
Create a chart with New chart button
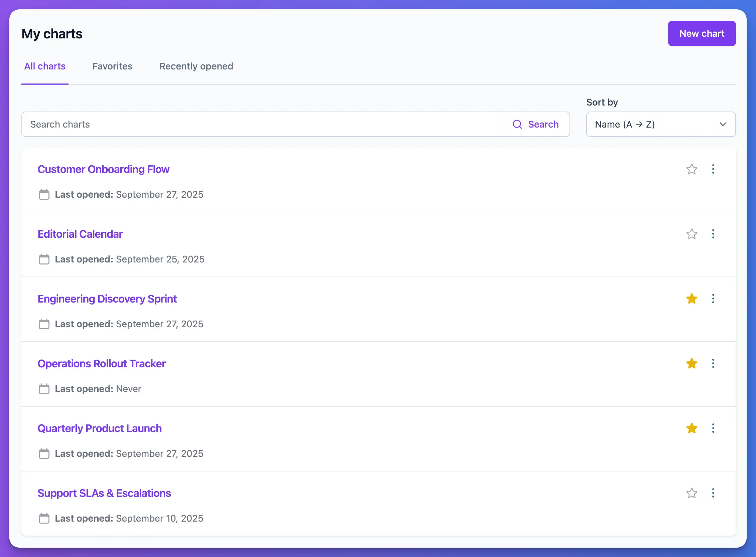click(702, 33)
